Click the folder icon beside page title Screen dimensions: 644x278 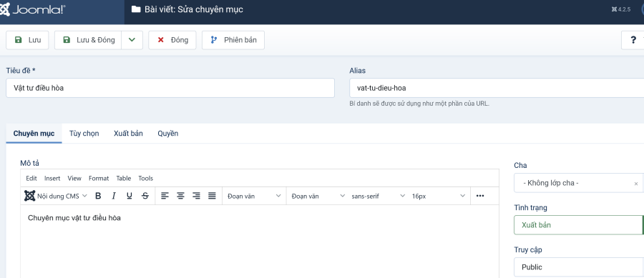[x=136, y=9]
